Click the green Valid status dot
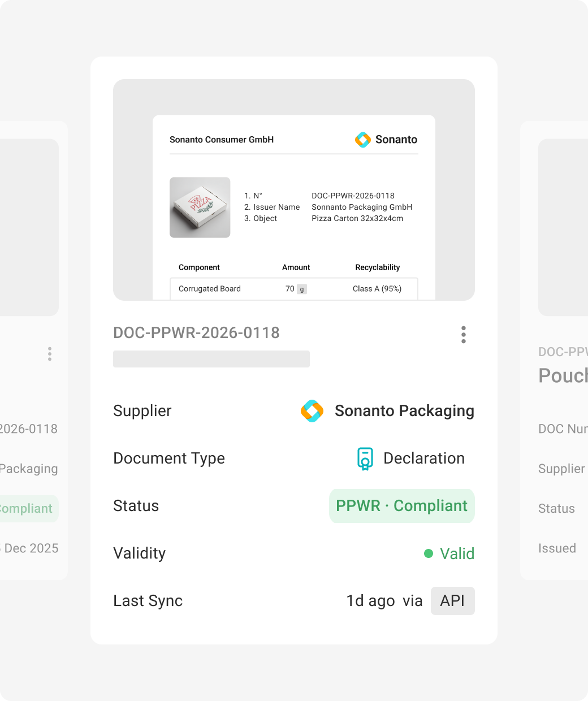The width and height of the screenshot is (588, 701). click(429, 553)
